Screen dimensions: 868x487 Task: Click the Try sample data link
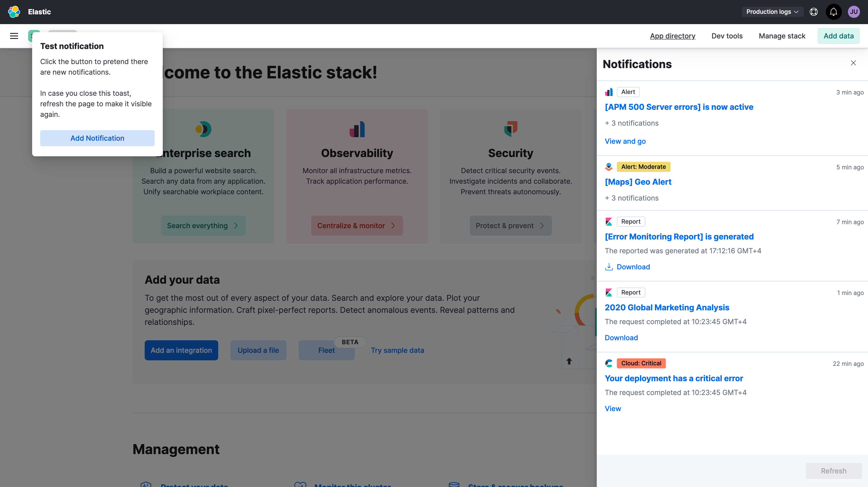[x=398, y=350]
